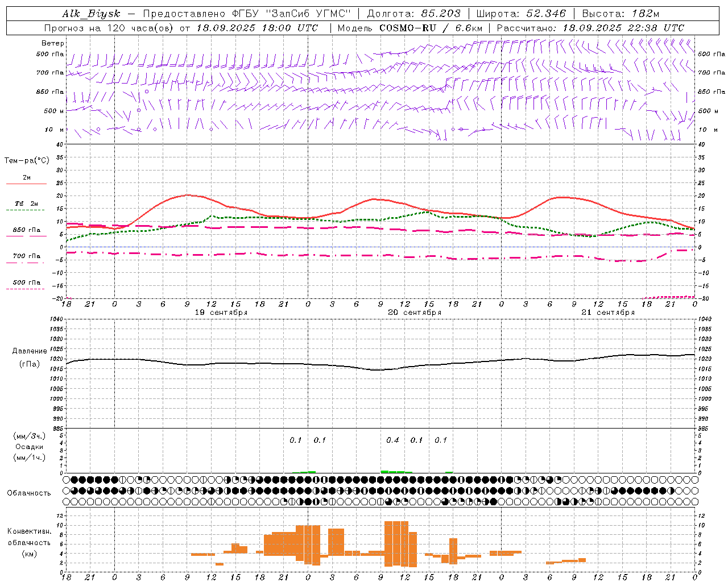728x582 pixels.
Task: Click the 2м temperature legend entry
Action: pyautogui.click(x=27, y=178)
